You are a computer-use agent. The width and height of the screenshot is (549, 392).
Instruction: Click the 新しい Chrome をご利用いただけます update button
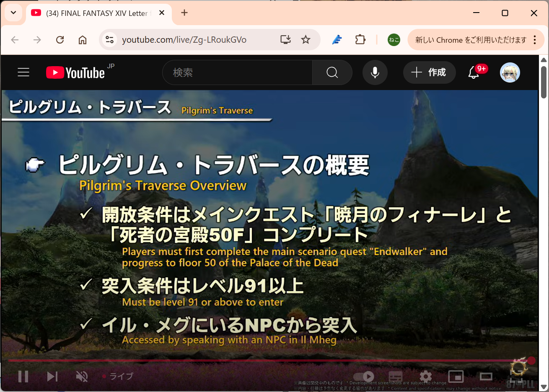click(x=471, y=40)
